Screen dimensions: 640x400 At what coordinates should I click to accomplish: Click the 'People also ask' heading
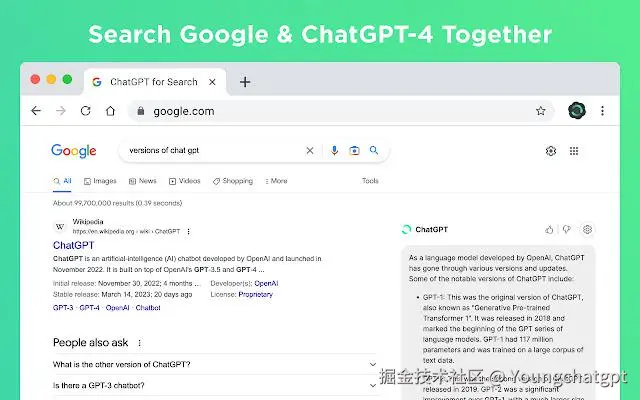pyautogui.click(x=91, y=342)
